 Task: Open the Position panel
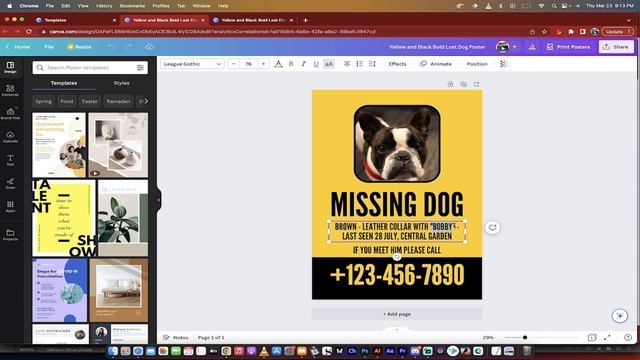point(477,64)
